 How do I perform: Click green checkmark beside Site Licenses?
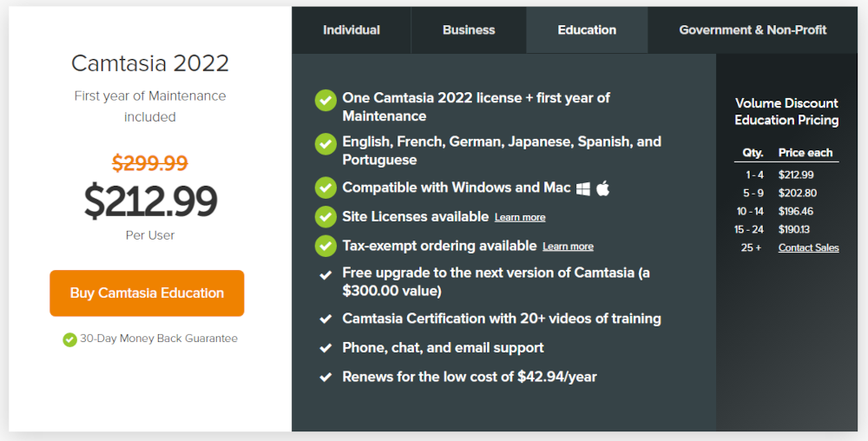[325, 217]
